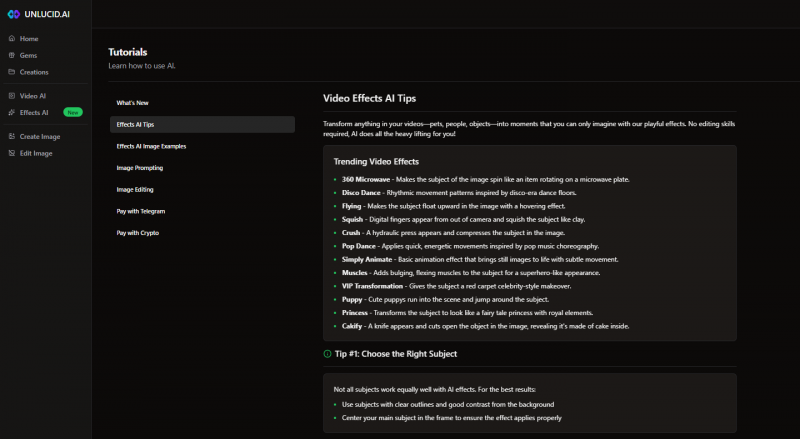Screen dimensions: 800x439
Task: Open the What's New tutorial section
Action: pyautogui.click(x=132, y=103)
